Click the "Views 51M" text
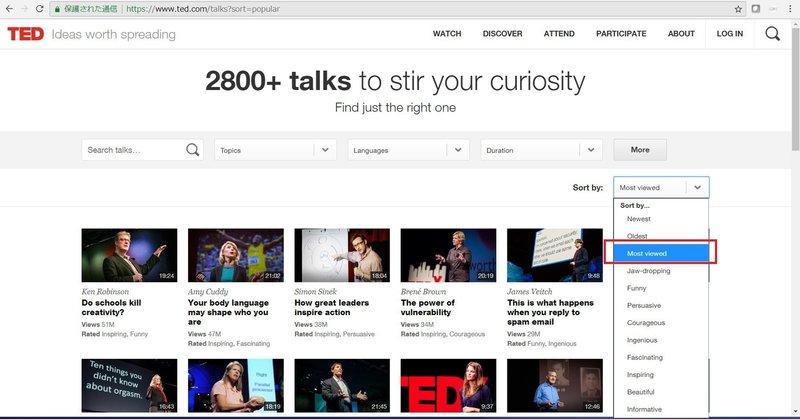800x419 pixels. point(98,325)
